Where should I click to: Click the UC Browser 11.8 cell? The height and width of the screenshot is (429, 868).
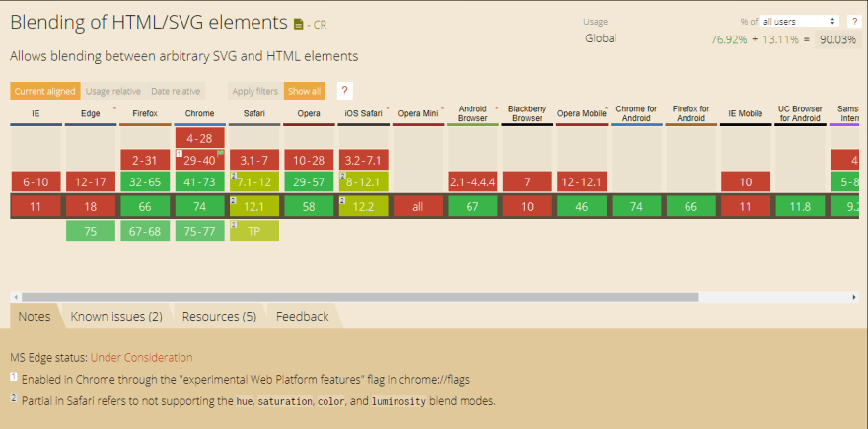[x=801, y=206]
